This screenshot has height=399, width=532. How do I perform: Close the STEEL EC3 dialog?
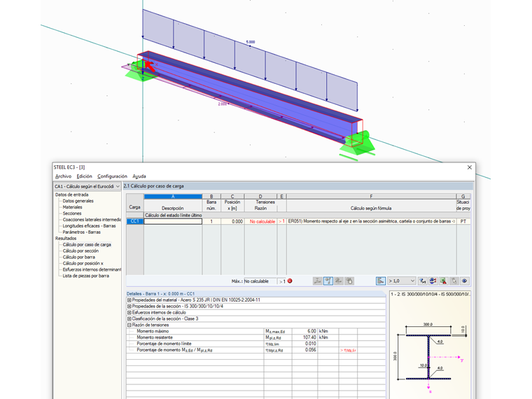click(x=470, y=167)
